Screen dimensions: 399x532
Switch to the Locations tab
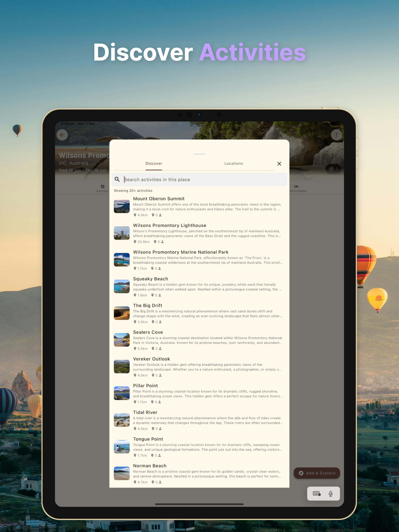pyautogui.click(x=234, y=164)
